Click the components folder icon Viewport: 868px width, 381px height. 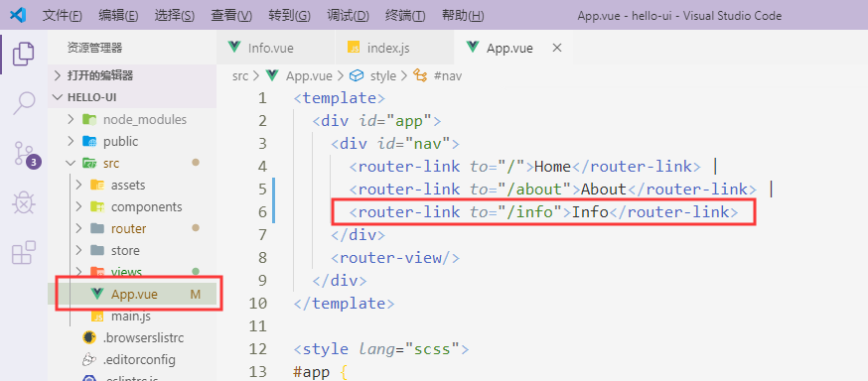(97, 206)
